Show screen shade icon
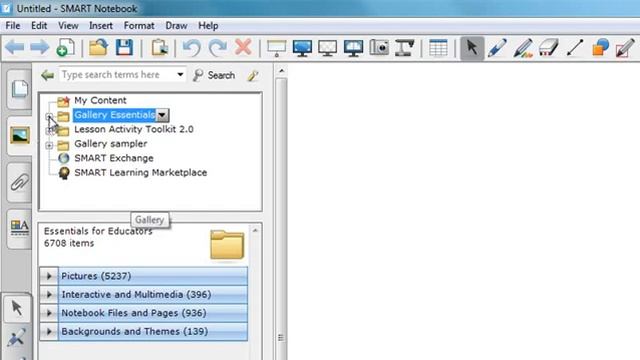 coord(276,48)
